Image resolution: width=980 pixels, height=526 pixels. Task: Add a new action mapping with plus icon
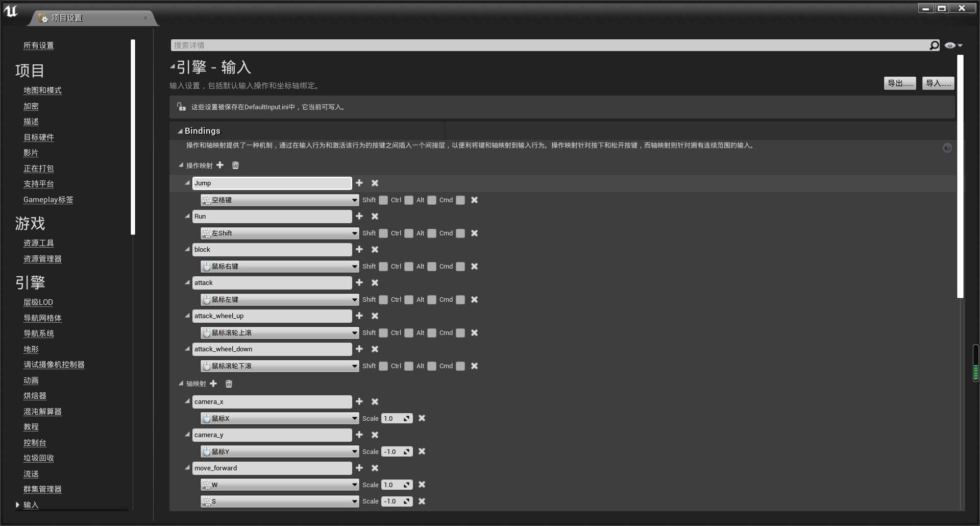(220, 165)
